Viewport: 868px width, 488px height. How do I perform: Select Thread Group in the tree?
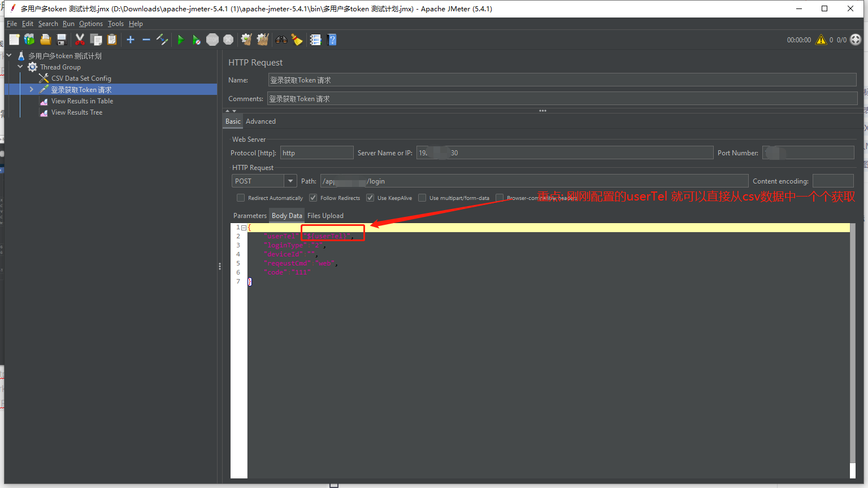[60, 67]
